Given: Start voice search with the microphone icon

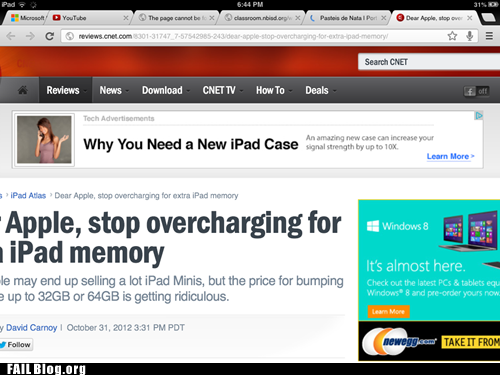Looking at the screenshot, I should click(x=470, y=36).
